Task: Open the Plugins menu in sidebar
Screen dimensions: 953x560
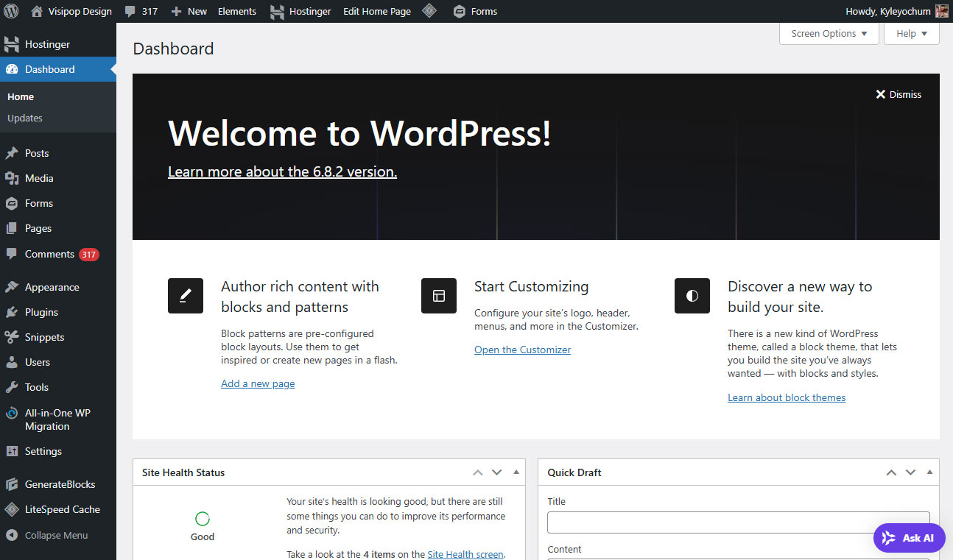Action: (x=41, y=312)
